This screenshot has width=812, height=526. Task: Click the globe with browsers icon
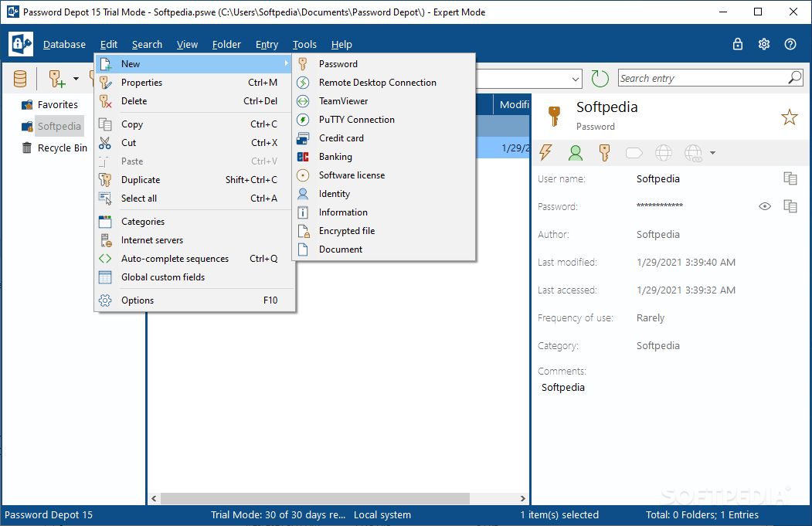click(x=694, y=153)
